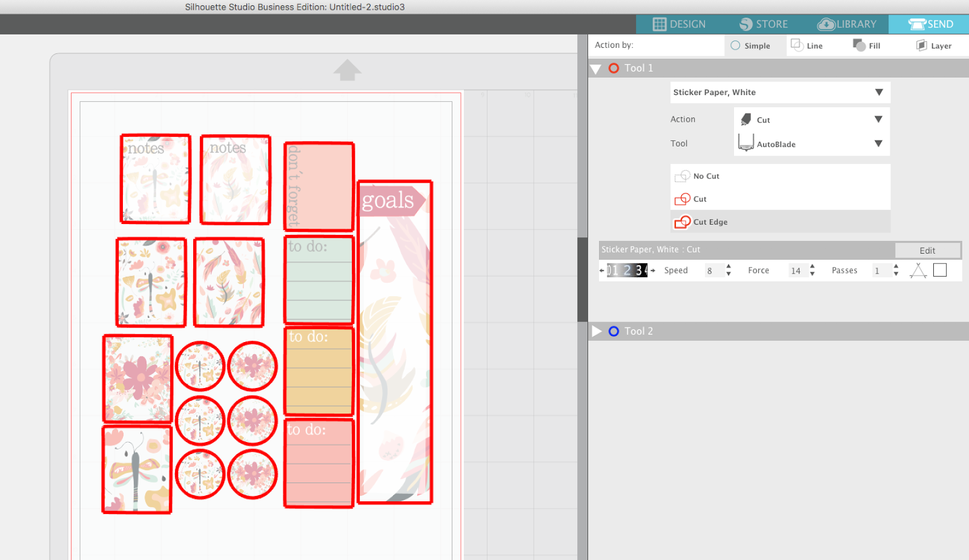Toggle the line segment overcut checkbox
969x560 pixels.
coord(940,270)
